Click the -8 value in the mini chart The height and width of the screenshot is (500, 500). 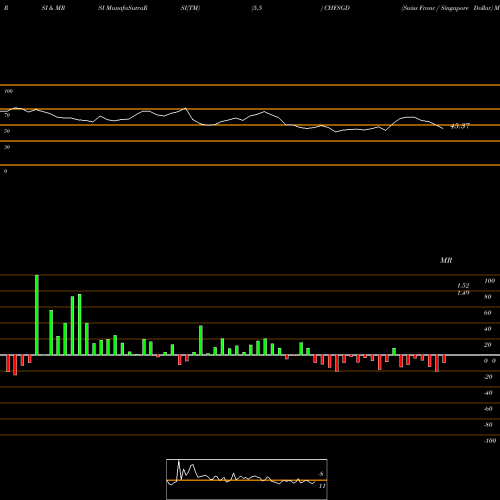[321, 474]
